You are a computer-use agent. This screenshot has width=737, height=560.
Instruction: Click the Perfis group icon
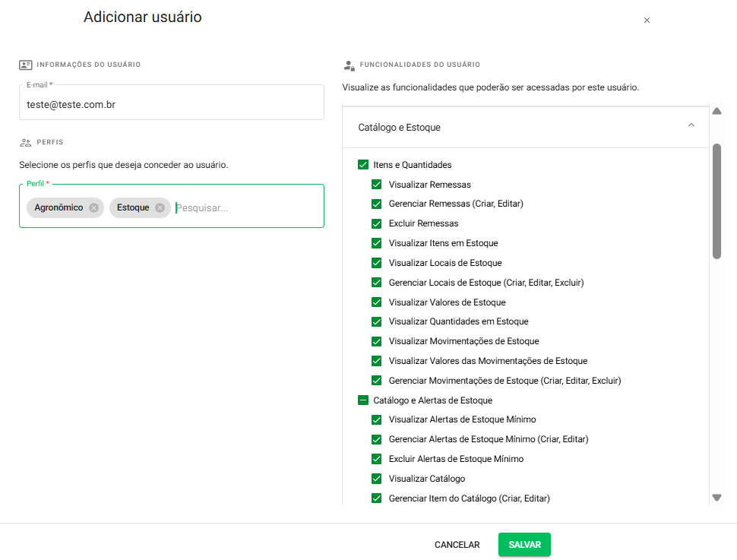coord(26,142)
